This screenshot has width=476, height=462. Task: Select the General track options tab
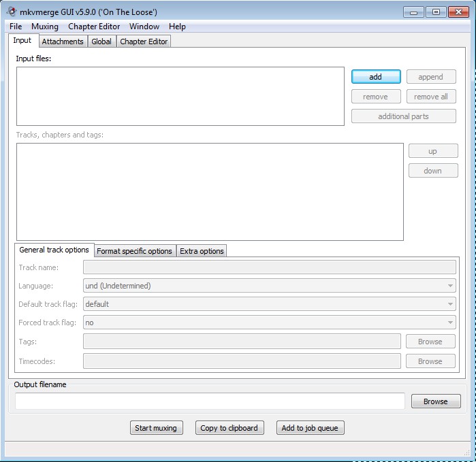point(54,250)
